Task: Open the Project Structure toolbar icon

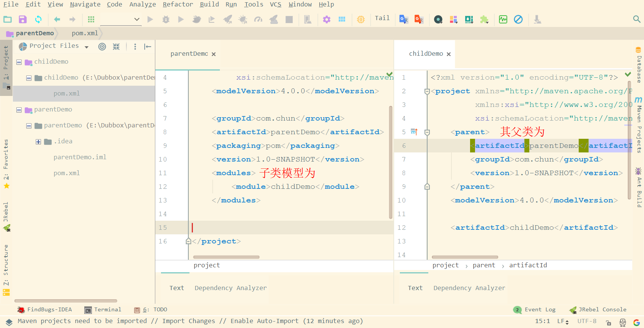Action: (x=342, y=19)
